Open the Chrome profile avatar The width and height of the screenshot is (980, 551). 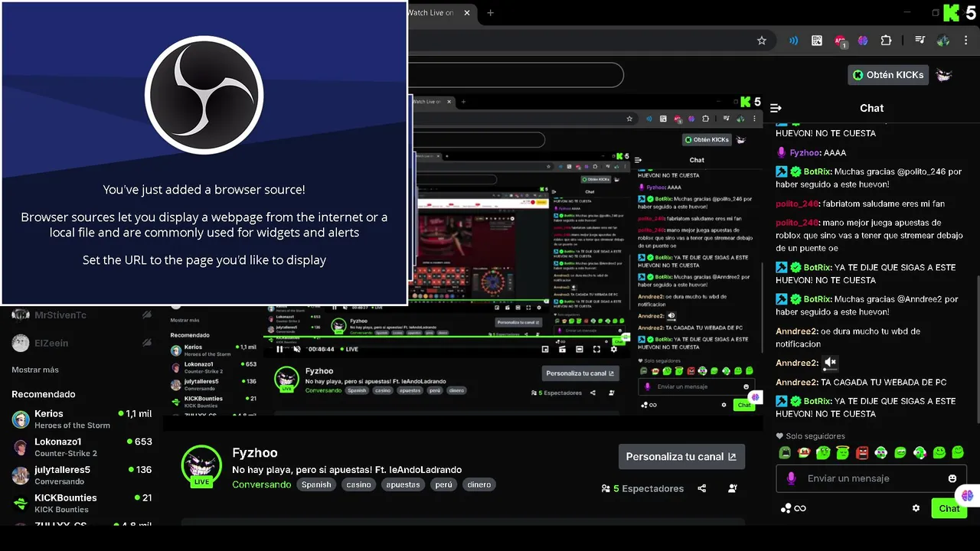tap(943, 41)
